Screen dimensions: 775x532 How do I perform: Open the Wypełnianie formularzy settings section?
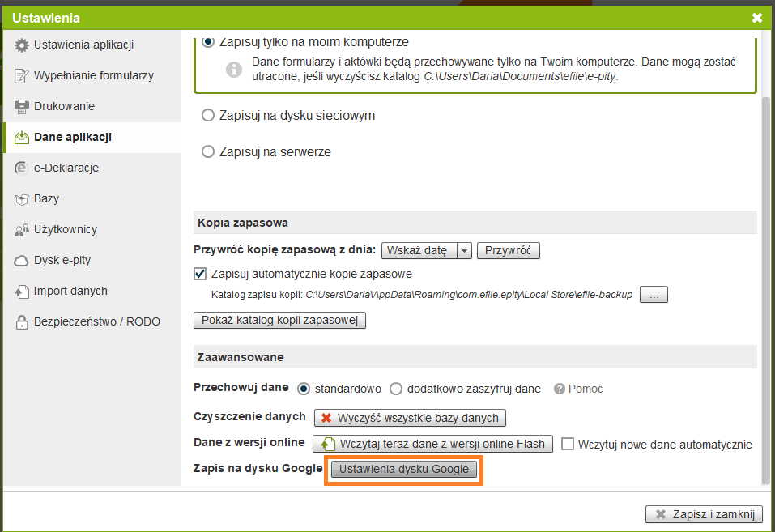tap(93, 75)
